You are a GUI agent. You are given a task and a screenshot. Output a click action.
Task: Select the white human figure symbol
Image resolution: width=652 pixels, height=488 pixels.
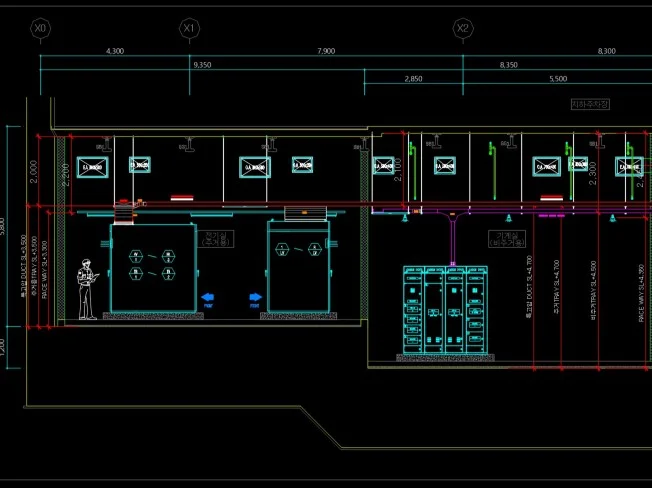pyautogui.click(x=87, y=289)
